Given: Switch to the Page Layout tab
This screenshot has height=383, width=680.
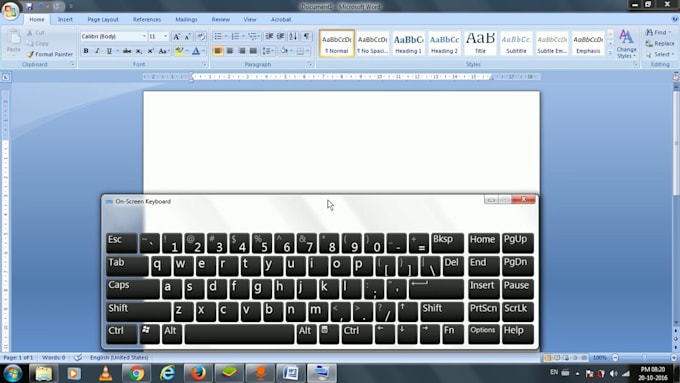Looking at the screenshot, I should point(103,20).
